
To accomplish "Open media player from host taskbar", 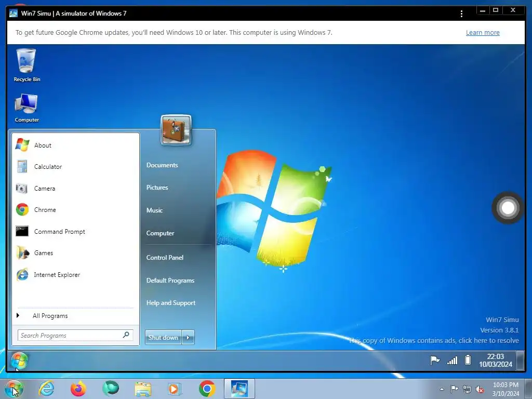I will tap(175, 389).
